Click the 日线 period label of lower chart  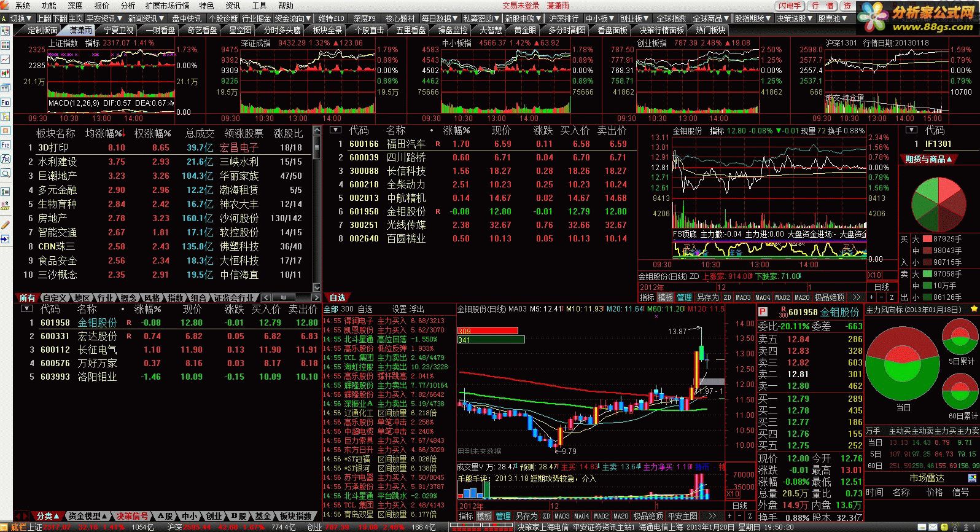coord(740,505)
